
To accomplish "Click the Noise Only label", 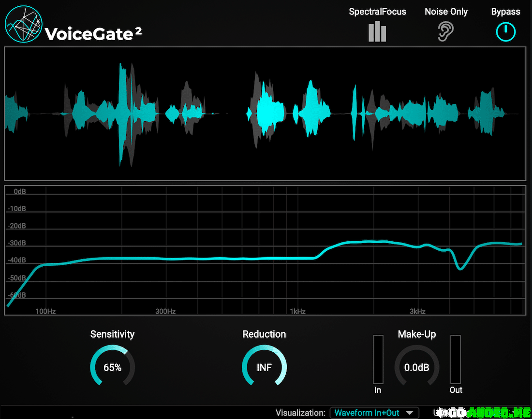I will tap(446, 12).
